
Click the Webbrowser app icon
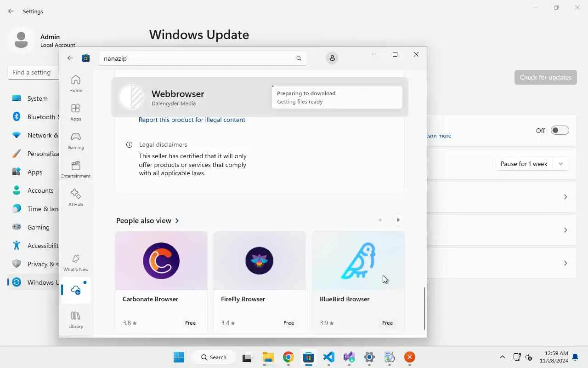[x=131, y=97]
